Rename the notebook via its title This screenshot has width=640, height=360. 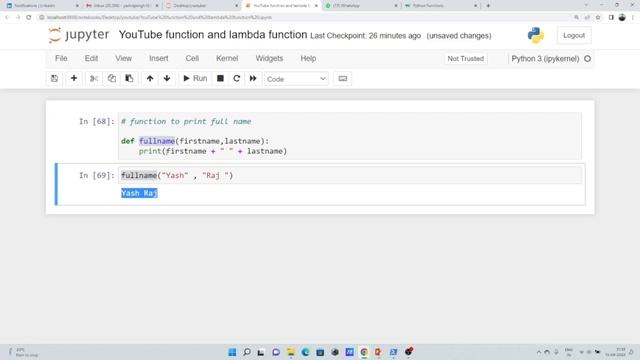[x=213, y=35]
